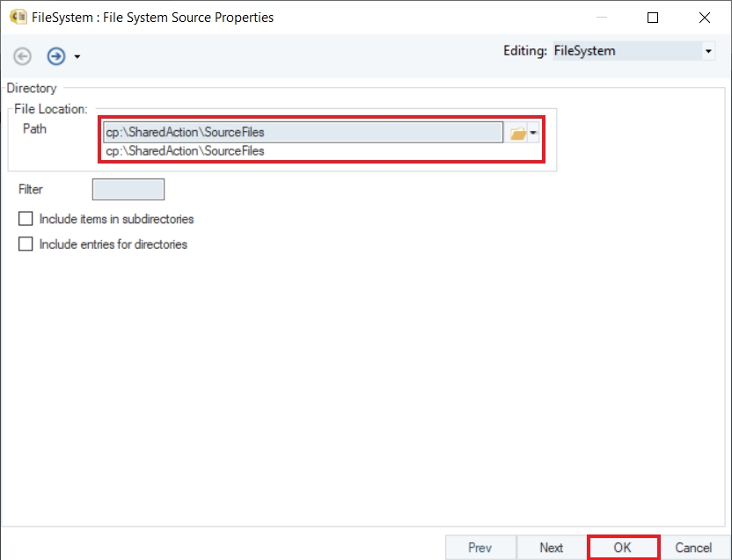Click the FileSystem window title icon
This screenshot has height=560, width=732.
click(x=16, y=17)
